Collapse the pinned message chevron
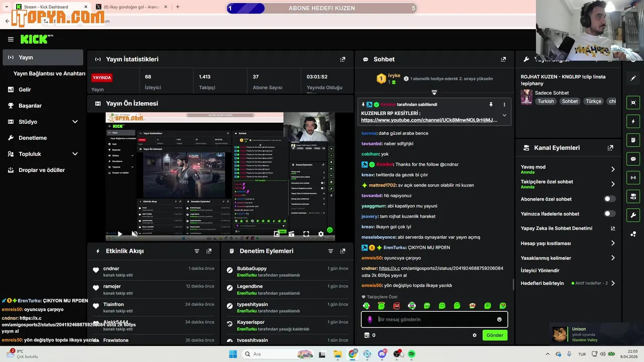 (504, 115)
